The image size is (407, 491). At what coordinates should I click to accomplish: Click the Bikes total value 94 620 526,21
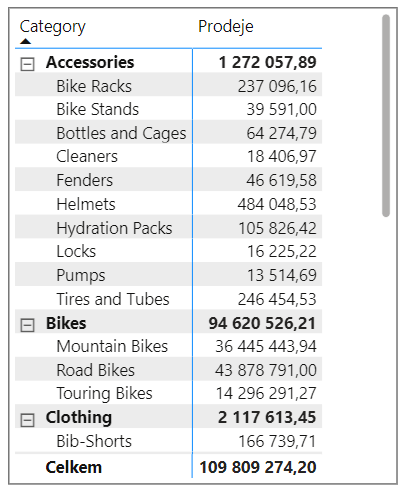(262, 323)
